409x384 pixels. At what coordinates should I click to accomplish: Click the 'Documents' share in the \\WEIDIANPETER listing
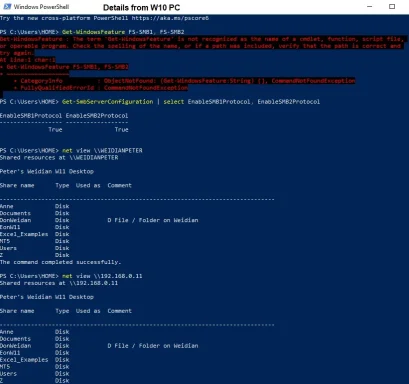(x=15, y=213)
